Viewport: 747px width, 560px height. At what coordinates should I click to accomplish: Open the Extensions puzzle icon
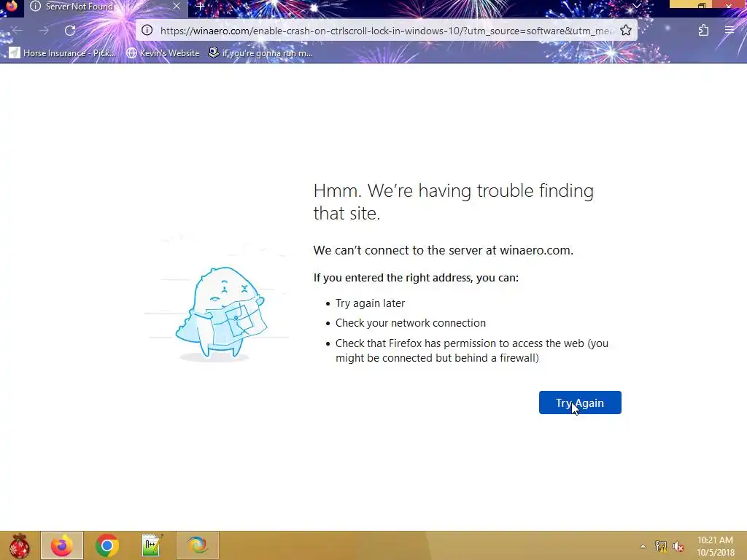click(703, 31)
